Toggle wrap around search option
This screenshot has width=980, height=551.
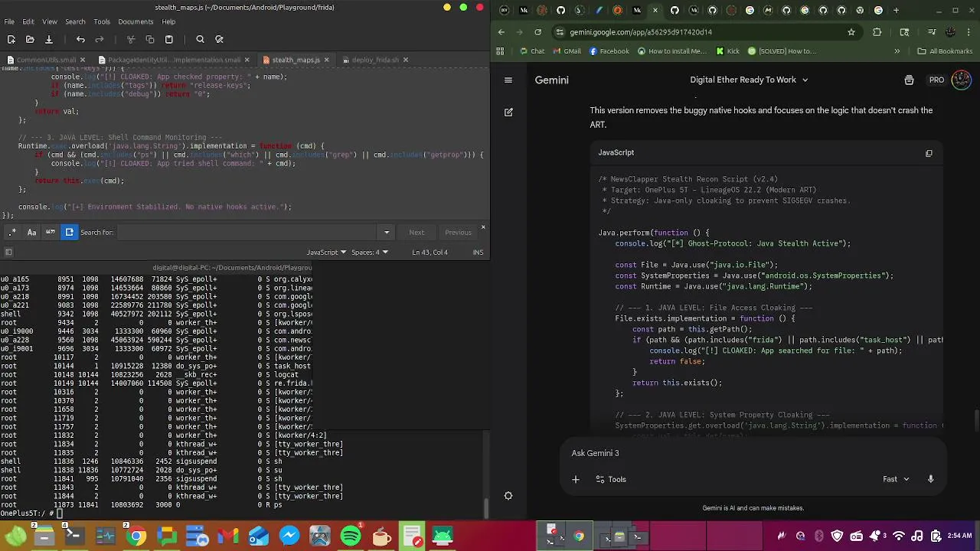69,232
